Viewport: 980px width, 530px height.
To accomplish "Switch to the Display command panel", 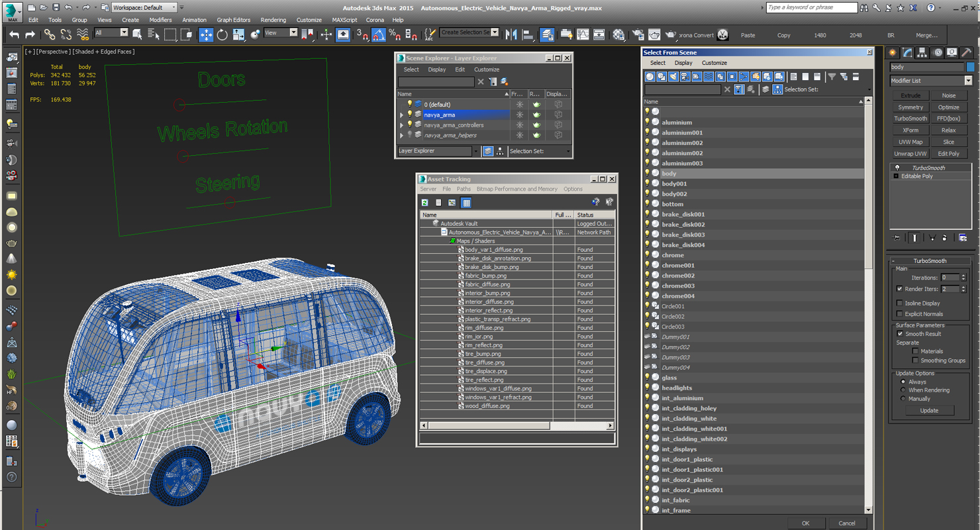I will (952, 52).
